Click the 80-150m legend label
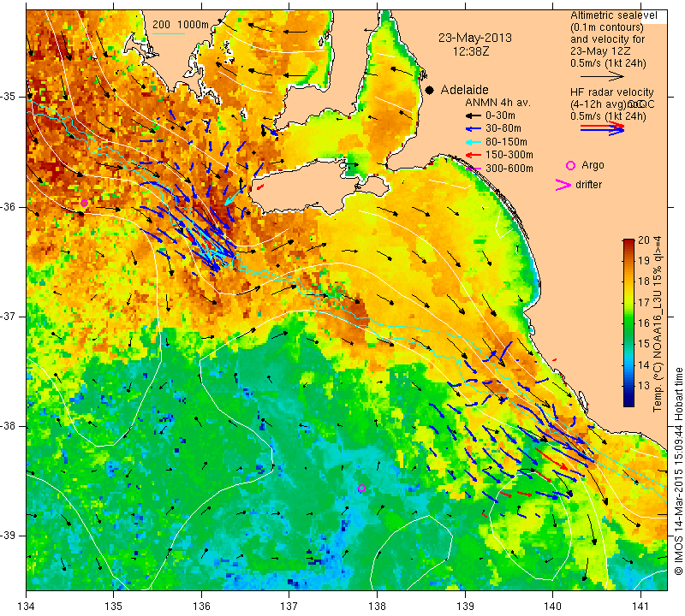Viewport: 685px width, 616px height. pyautogui.click(x=506, y=142)
